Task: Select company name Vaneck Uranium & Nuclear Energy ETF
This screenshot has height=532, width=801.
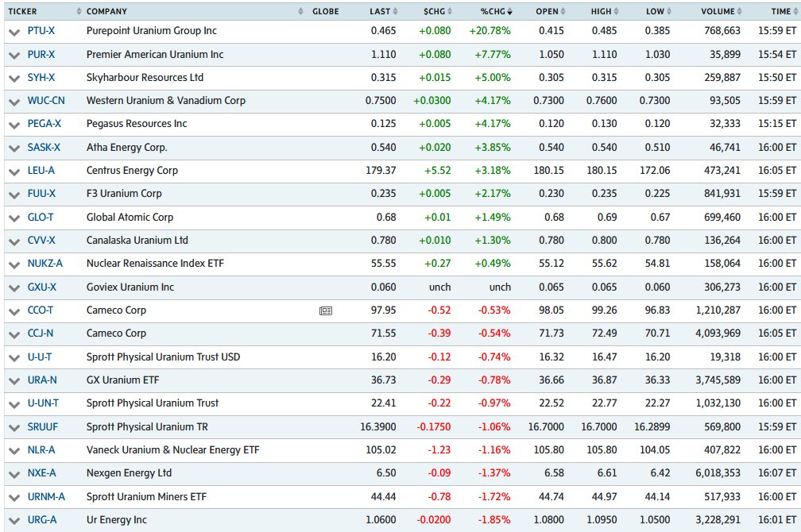Action: point(172,449)
